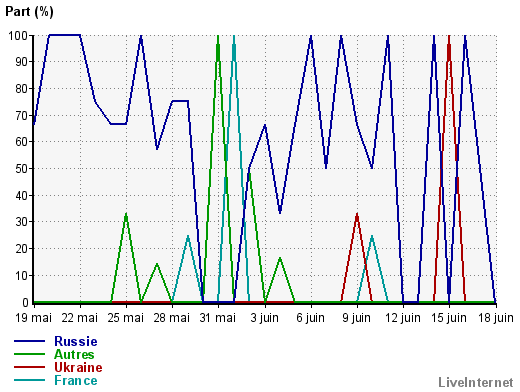Click the 19 mai date label
The width and height of the screenshot is (520, 392).
[33, 318]
